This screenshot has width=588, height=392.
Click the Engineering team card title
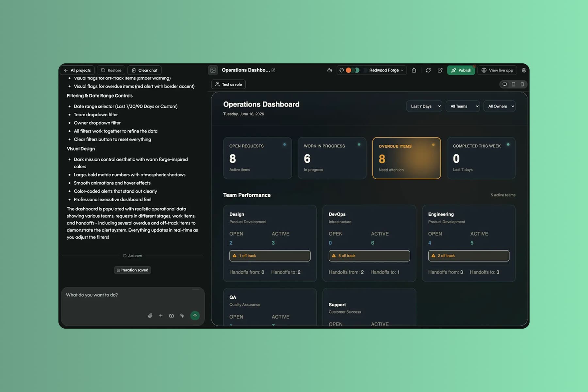(x=441, y=214)
